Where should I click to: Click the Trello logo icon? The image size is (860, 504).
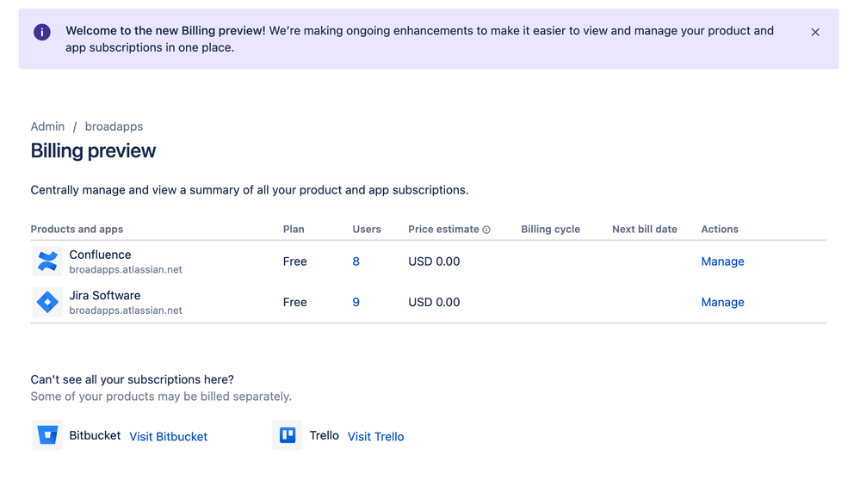[288, 435]
